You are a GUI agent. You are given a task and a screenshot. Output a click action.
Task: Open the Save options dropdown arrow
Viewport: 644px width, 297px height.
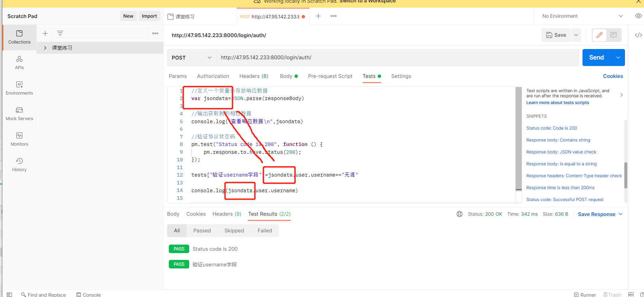coord(576,35)
